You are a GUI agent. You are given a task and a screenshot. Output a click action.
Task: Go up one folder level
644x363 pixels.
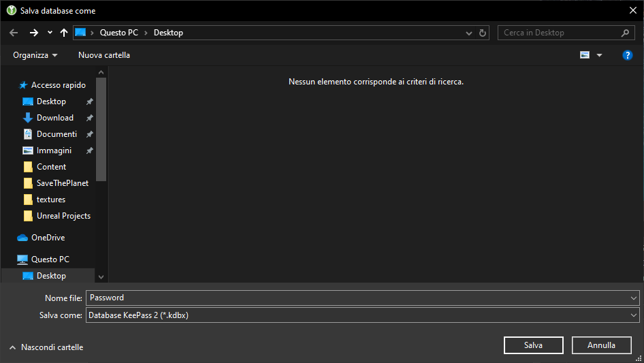(64, 33)
